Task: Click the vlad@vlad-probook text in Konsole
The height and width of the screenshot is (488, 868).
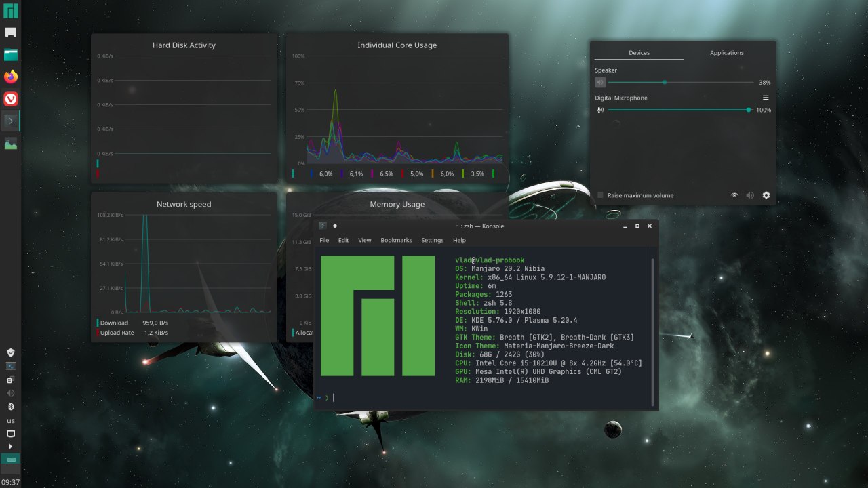Action: (490, 260)
